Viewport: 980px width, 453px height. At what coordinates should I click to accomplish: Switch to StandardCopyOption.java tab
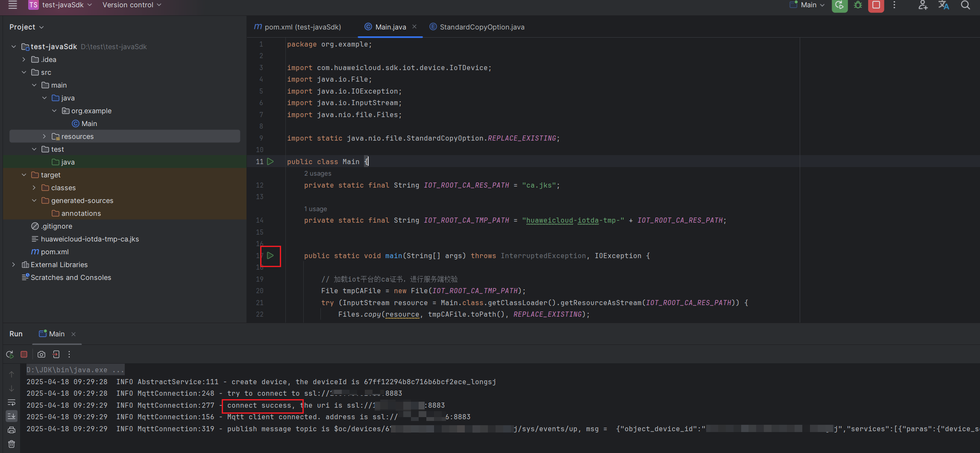477,27
